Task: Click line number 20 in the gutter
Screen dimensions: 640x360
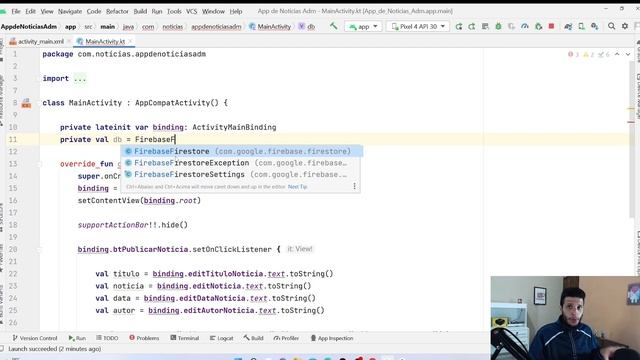Action: tap(13, 249)
